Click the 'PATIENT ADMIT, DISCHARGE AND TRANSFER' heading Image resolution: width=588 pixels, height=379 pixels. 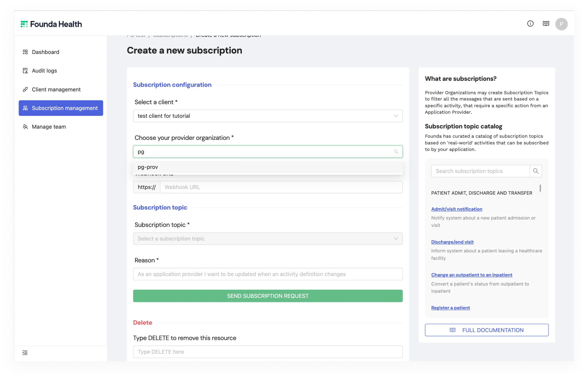coord(482,193)
